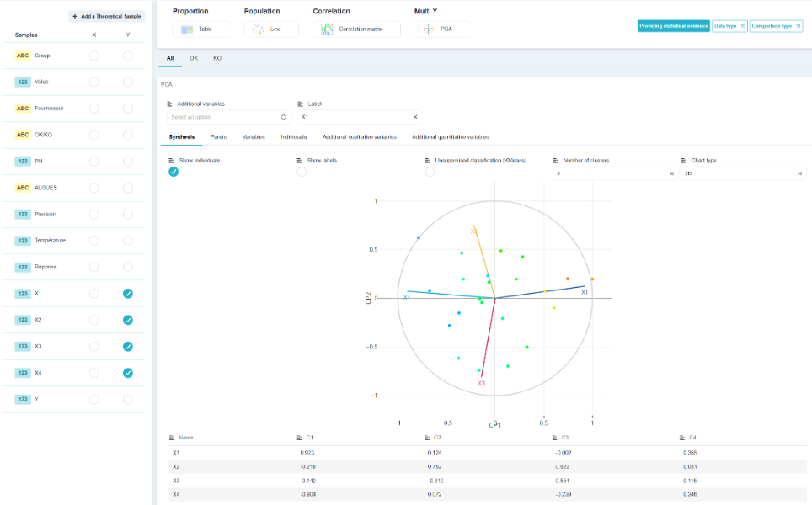Open the Correlation matrix icon
The width and height of the screenshot is (812, 505).
pyautogui.click(x=327, y=29)
